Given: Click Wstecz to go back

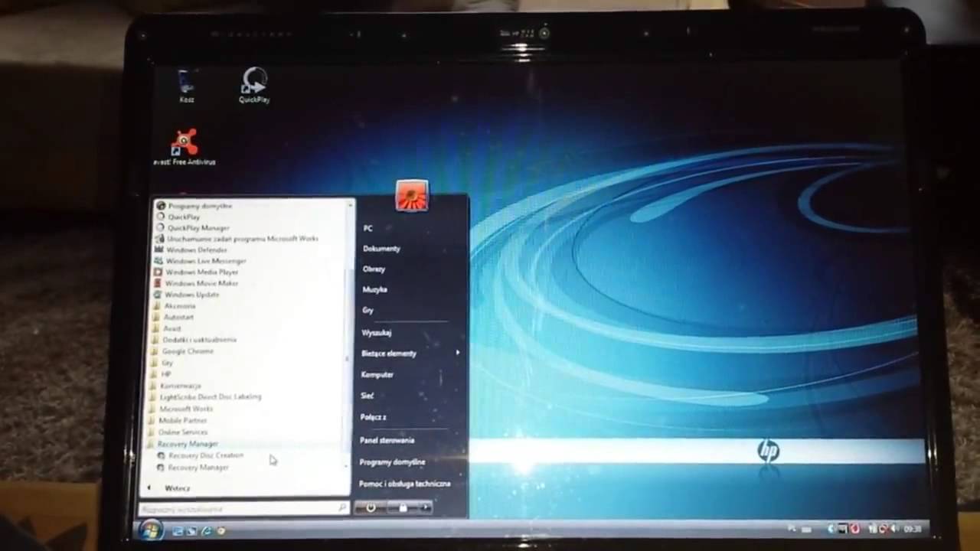Looking at the screenshot, I should coord(177,488).
